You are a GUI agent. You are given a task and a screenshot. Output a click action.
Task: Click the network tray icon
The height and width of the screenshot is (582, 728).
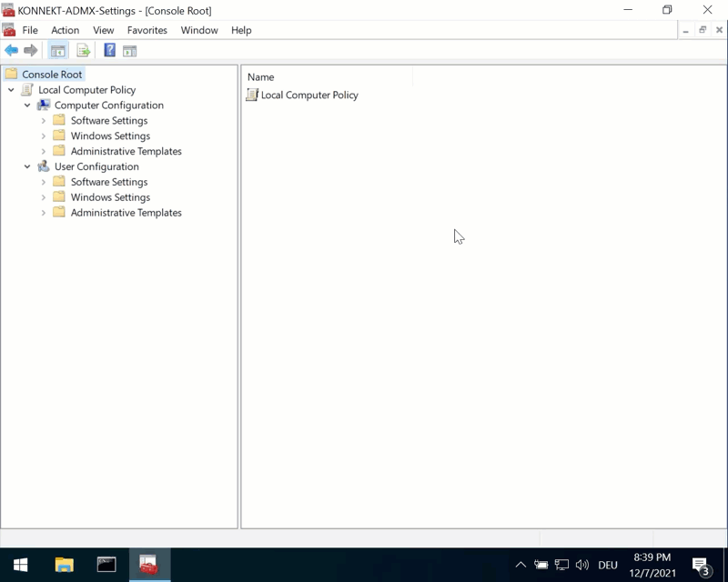pos(561,565)
